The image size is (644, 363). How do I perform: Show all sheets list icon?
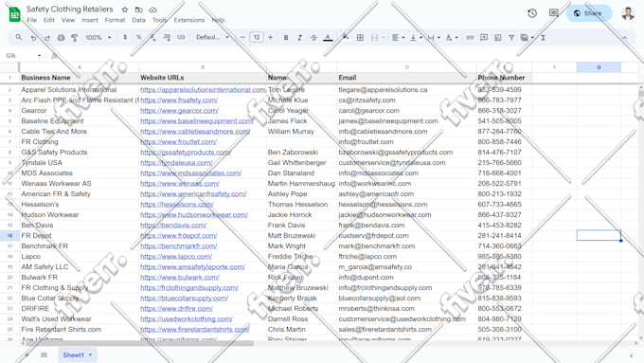click(44, 354)
